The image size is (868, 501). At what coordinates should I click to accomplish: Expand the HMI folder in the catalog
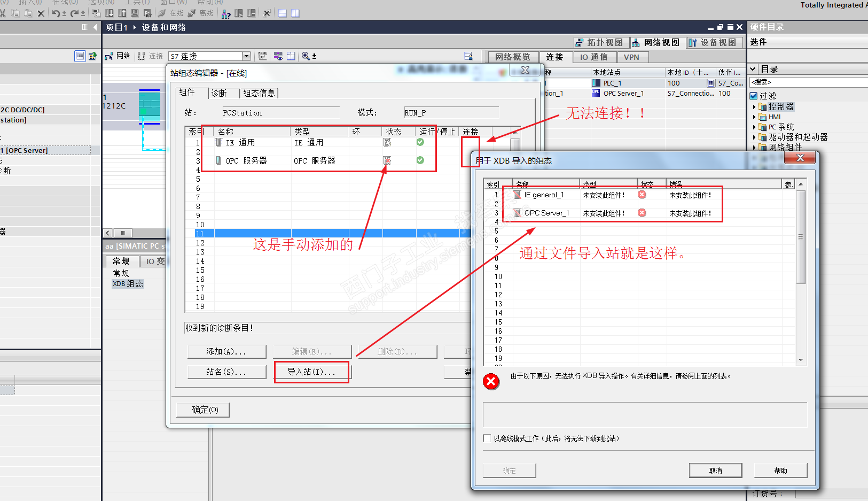point(754,117)
